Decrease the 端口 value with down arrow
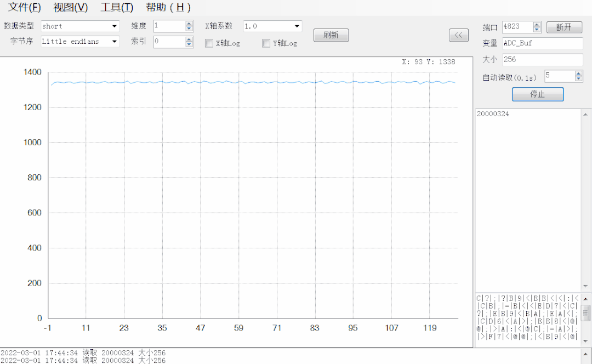Screen dimensions: 592x364 pos(537,29)
